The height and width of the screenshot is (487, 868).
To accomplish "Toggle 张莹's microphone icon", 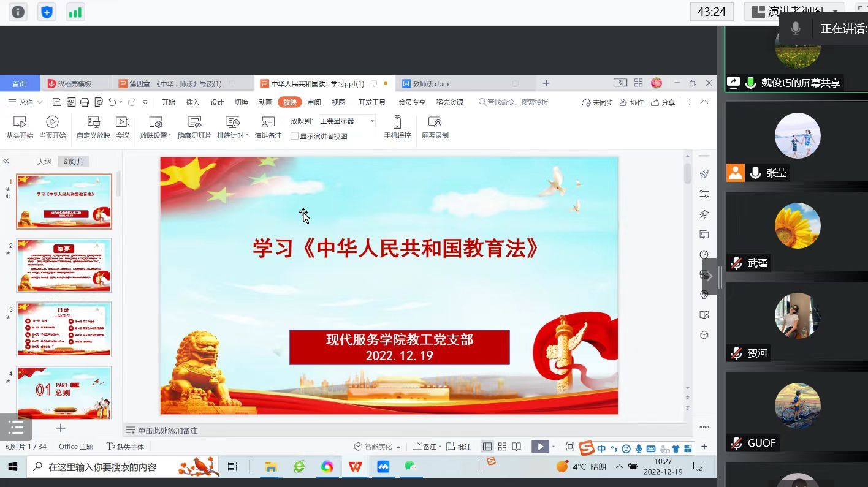I will (755, 173).
